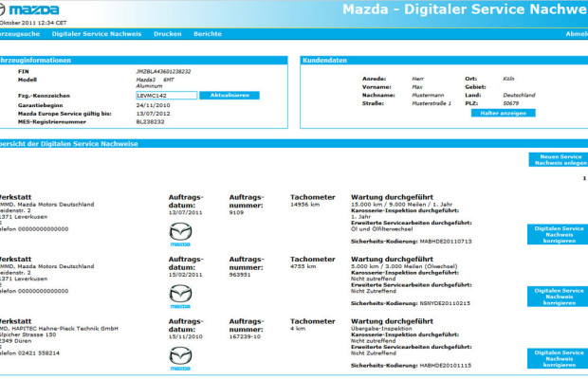Click Mazda logo in order 9109 row
The width and height of the screenshot is (588, 379).
(x=180, y=234)
